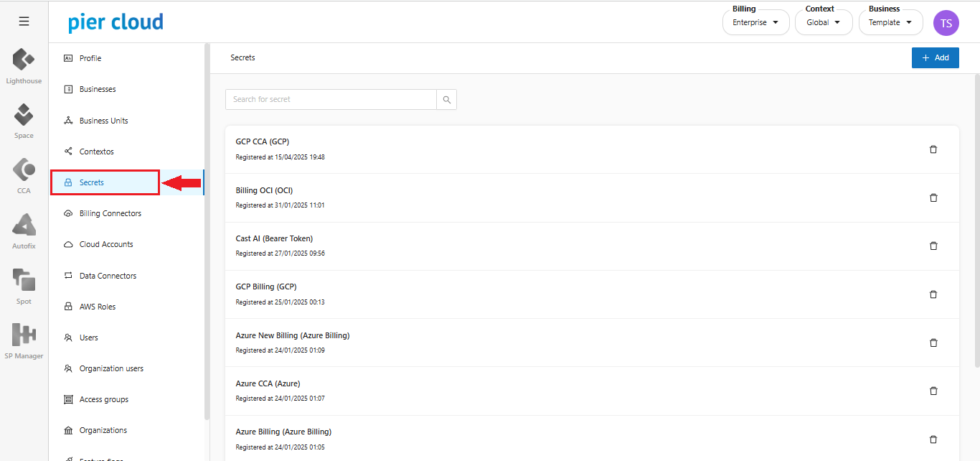Open the Lighthouse module icon
This screenshot has width=980, height=461.
(x=24, y=60)
